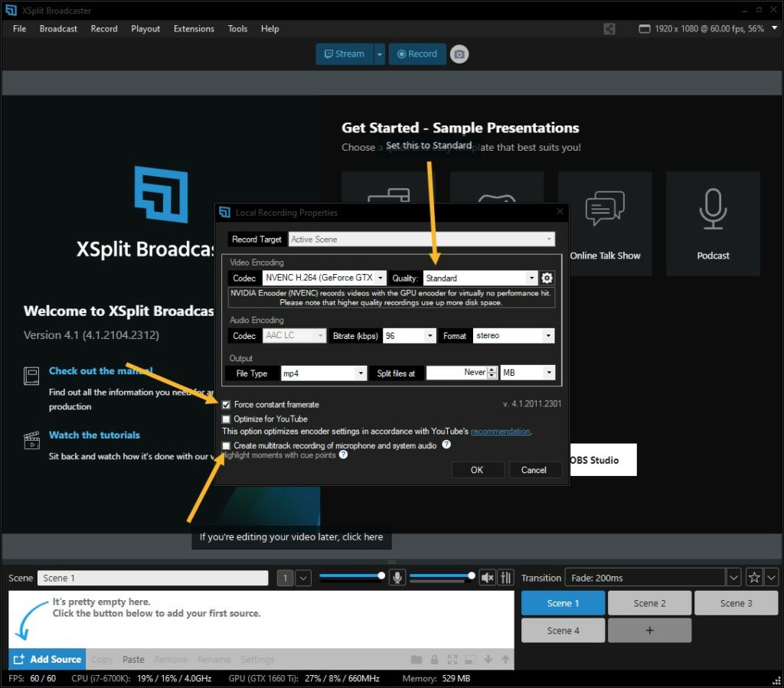This screenshot has width=784, height=688.
Task: Open the split size MB unit dropdown
Action: click(x=528, y=373)
